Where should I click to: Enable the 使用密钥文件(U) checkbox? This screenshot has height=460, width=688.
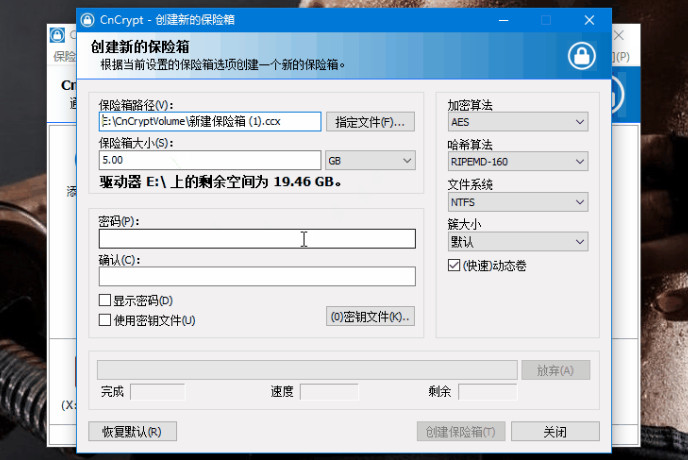coord(104,320)
